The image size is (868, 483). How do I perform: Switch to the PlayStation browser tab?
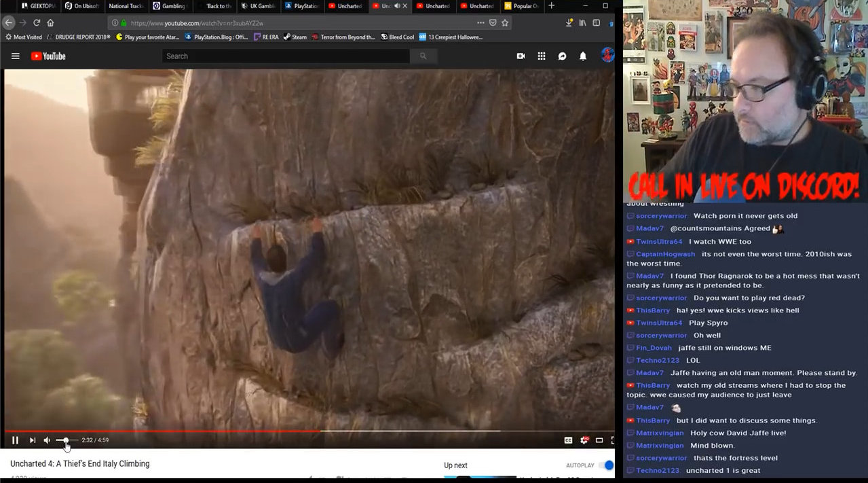302,6
